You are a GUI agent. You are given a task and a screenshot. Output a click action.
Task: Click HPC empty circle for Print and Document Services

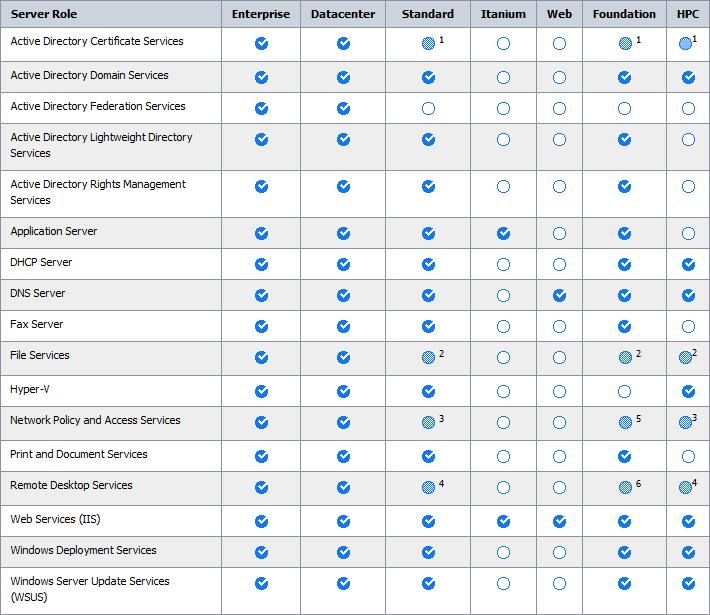pos(688,456)
